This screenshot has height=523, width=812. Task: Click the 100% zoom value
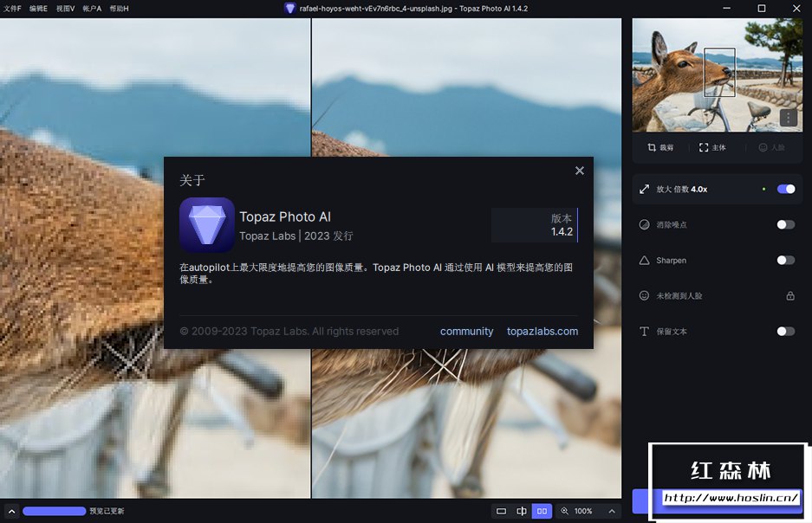point(583,511)
